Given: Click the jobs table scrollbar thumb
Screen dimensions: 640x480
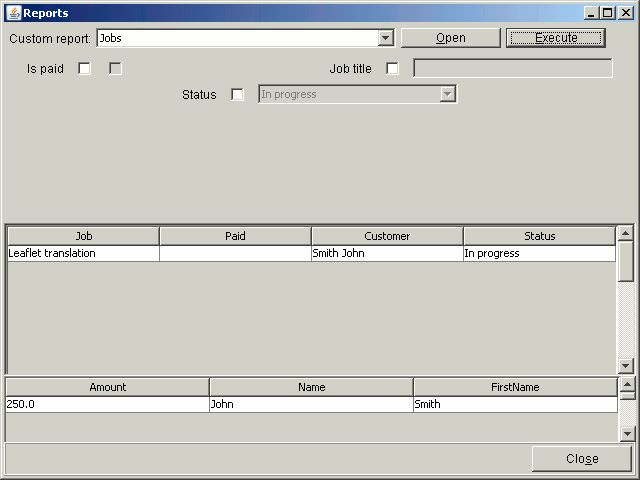Looking at the screenshot, I should [x=625, y=261].
